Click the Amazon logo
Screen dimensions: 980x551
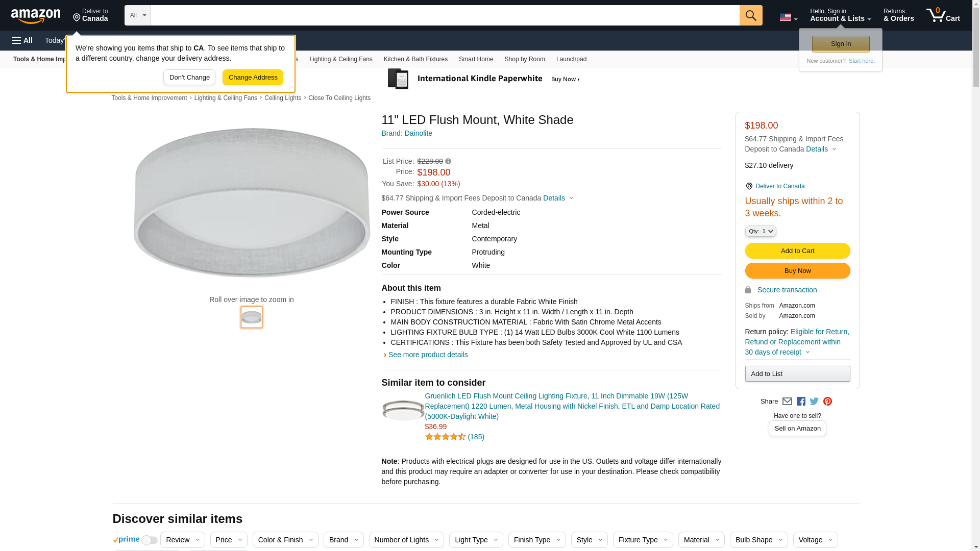tap(36, 16)
